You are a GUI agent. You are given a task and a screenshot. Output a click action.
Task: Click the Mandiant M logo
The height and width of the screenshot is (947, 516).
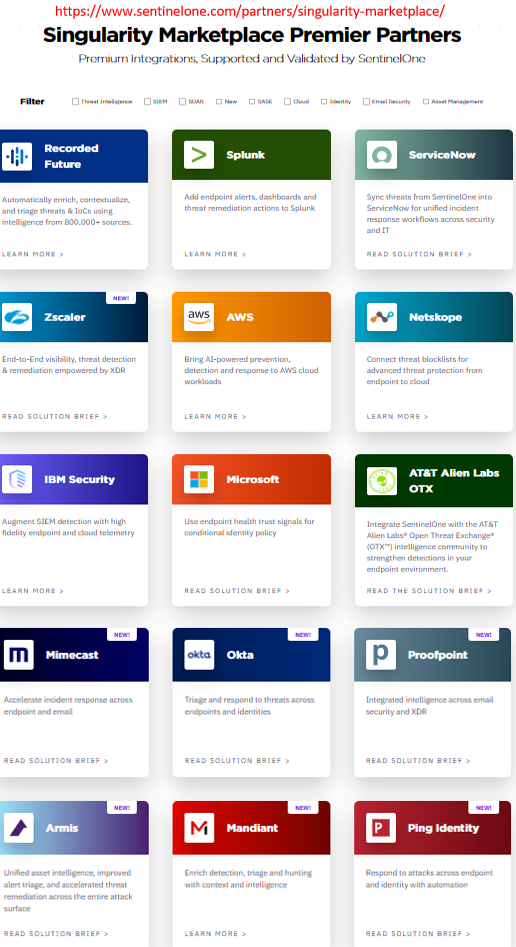coord(199,828)
